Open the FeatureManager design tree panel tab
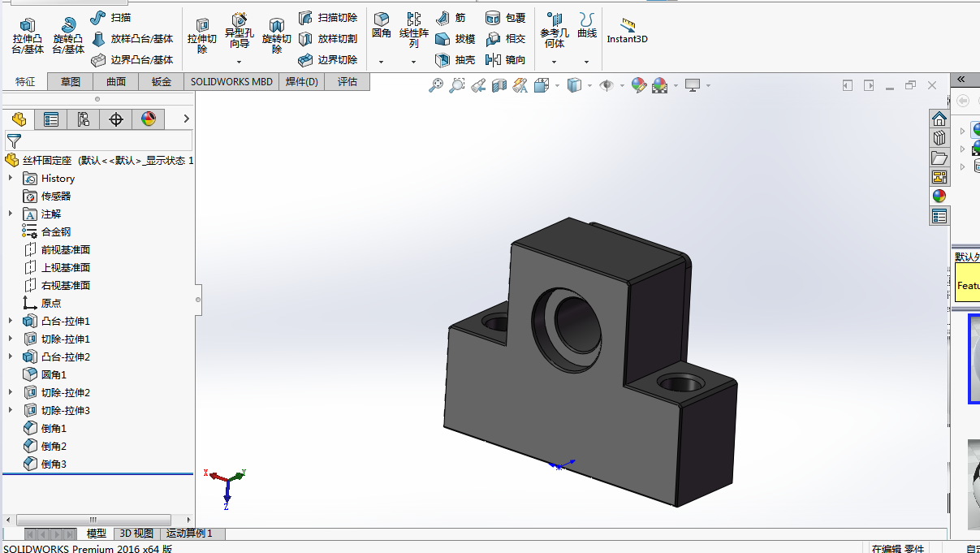The image size is (980, 553). coord(19,119)
